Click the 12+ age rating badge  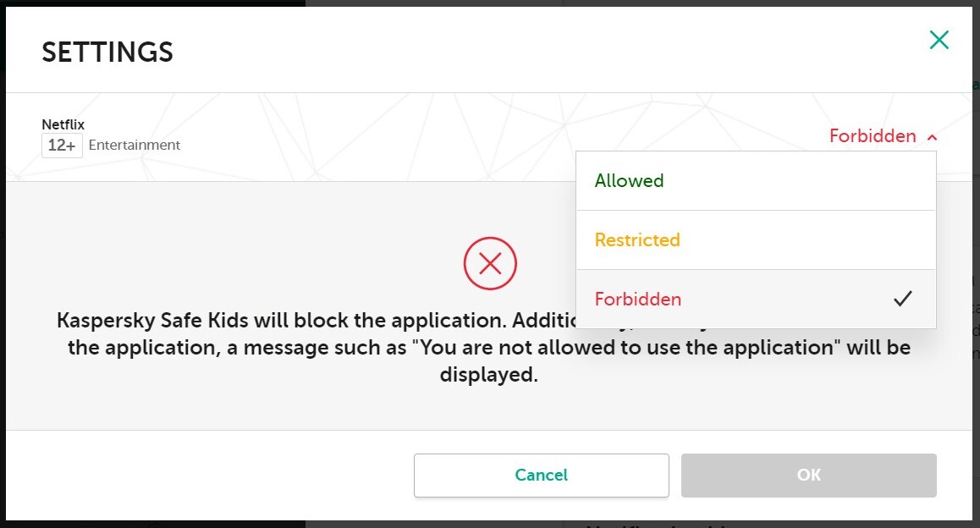coord(62,146)
